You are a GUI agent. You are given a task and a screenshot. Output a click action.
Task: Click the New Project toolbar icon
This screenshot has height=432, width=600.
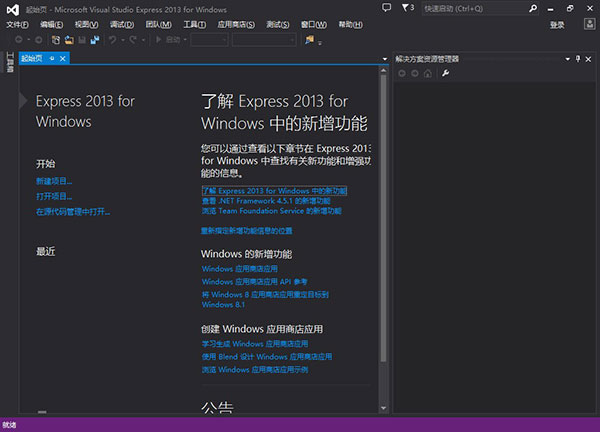tap(56, 39)
